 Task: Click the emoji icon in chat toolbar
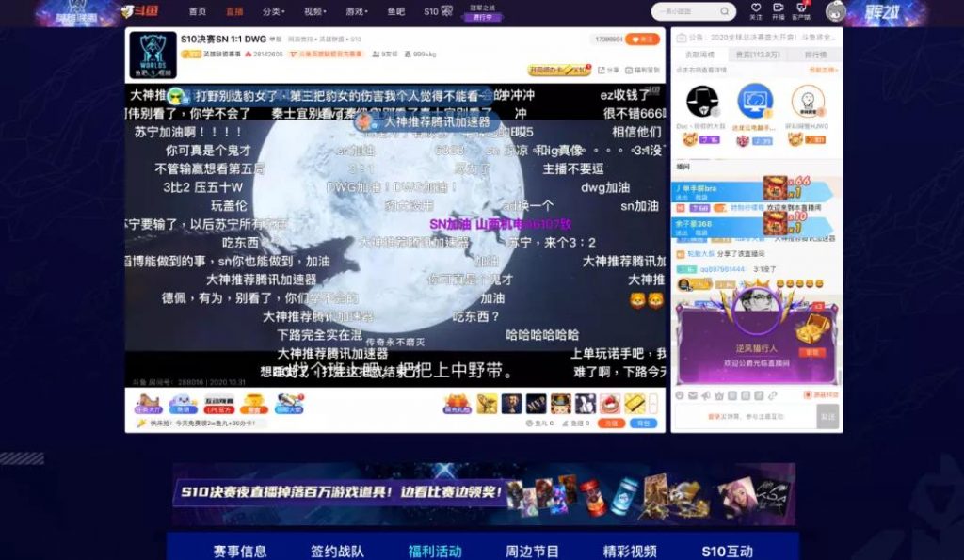[x=680, y=395]
